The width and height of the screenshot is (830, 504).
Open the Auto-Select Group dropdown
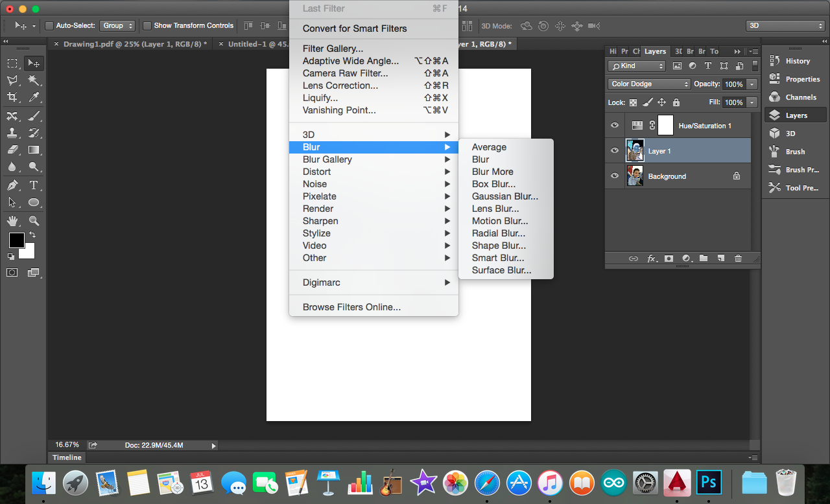coord(117,26)
